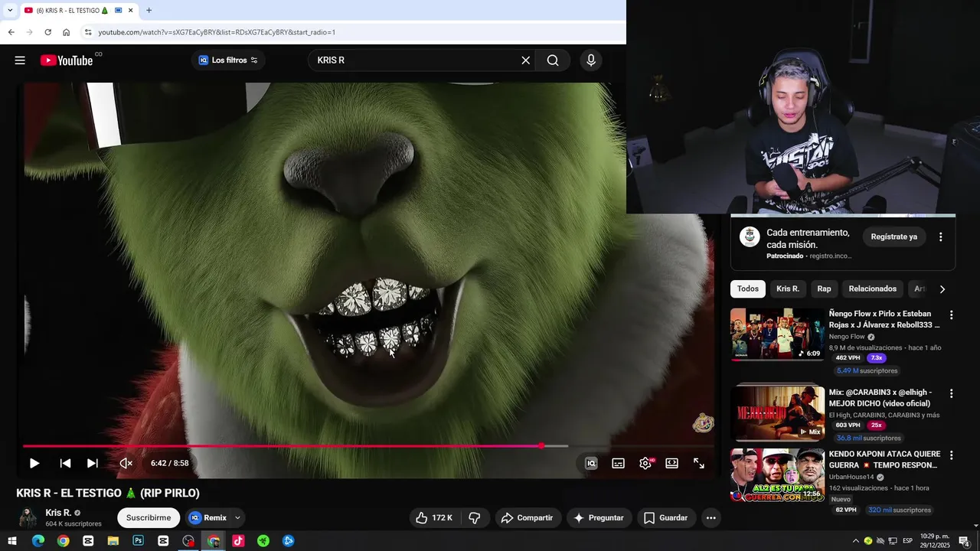Screen dimensions: 980x551
Task: Open options for Ñengo Flow x Pirlo video
Action: tap(952, 315)
